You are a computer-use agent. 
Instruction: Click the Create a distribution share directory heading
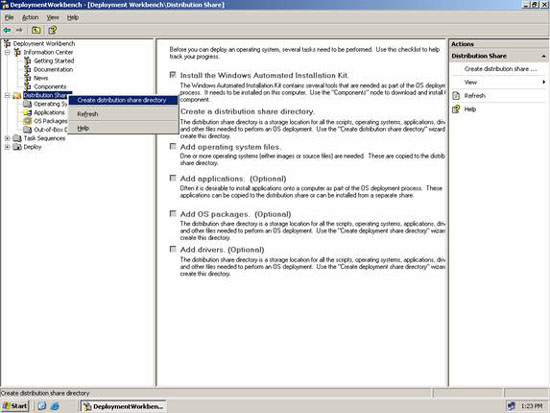click(x=247, y=112)
